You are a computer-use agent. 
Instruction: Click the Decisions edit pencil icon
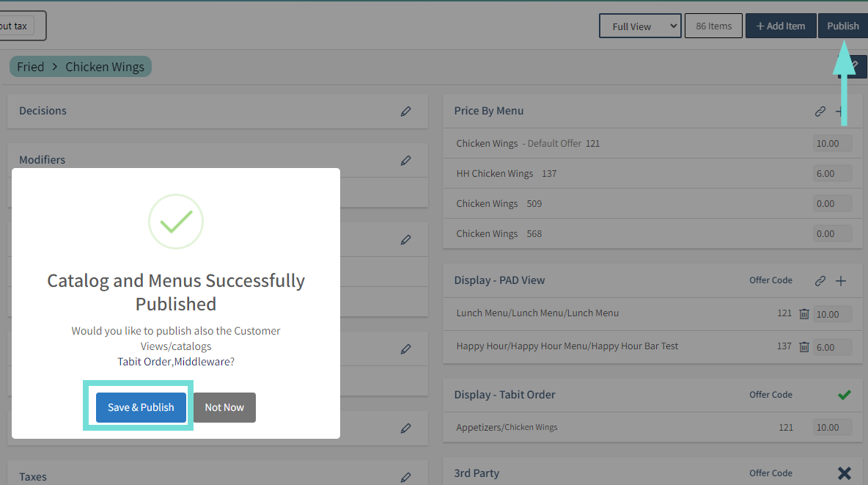(x=405, y=112)
